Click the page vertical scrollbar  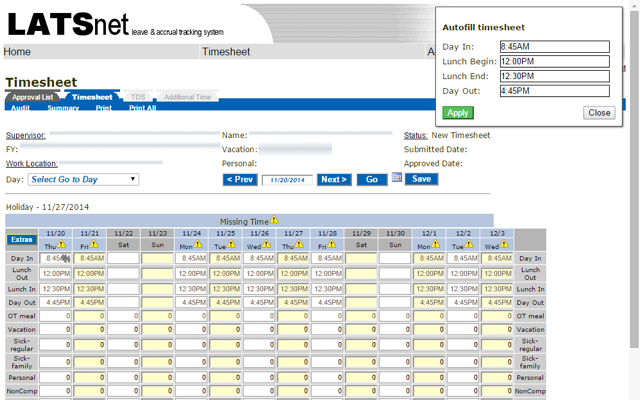[634, 180]
